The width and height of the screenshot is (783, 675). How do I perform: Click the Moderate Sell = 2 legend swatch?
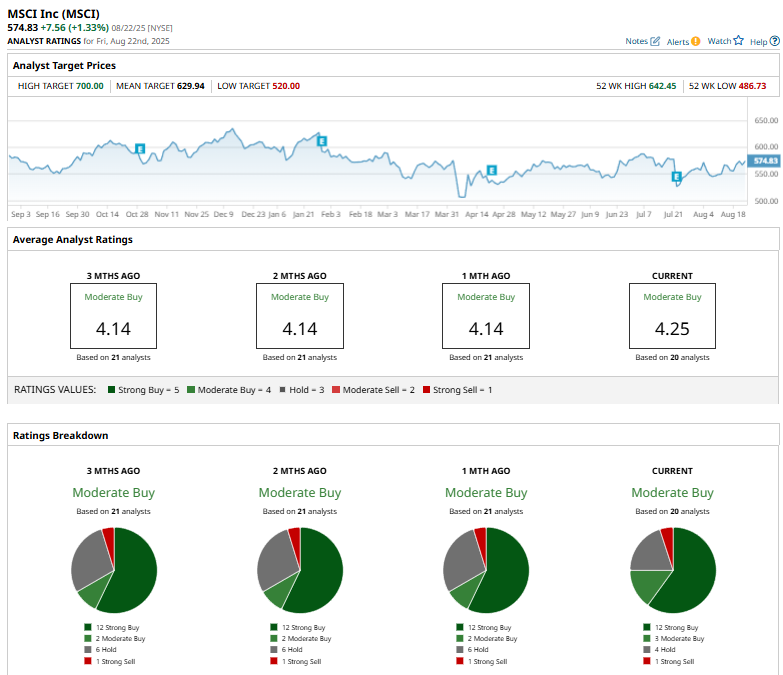pos(336,390)
